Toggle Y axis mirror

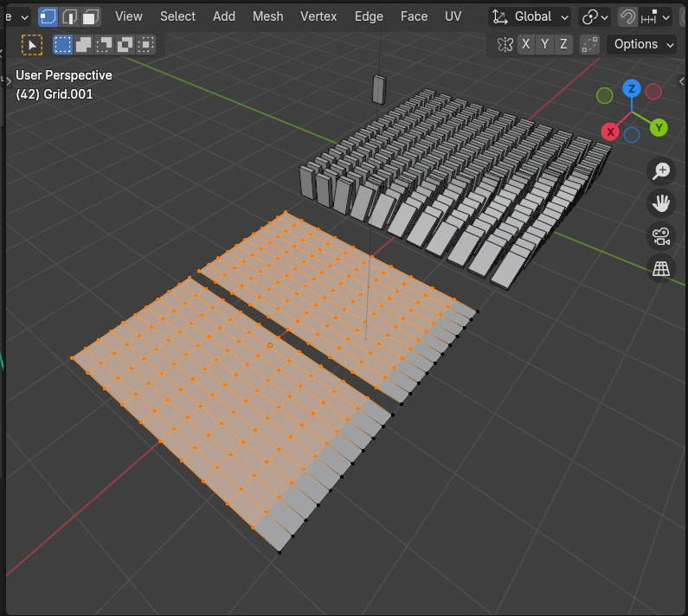(x=544, y=44)
